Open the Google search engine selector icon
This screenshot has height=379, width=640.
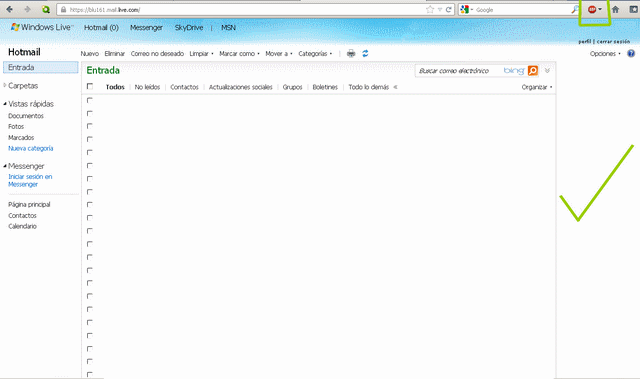[x=464, y=9]
